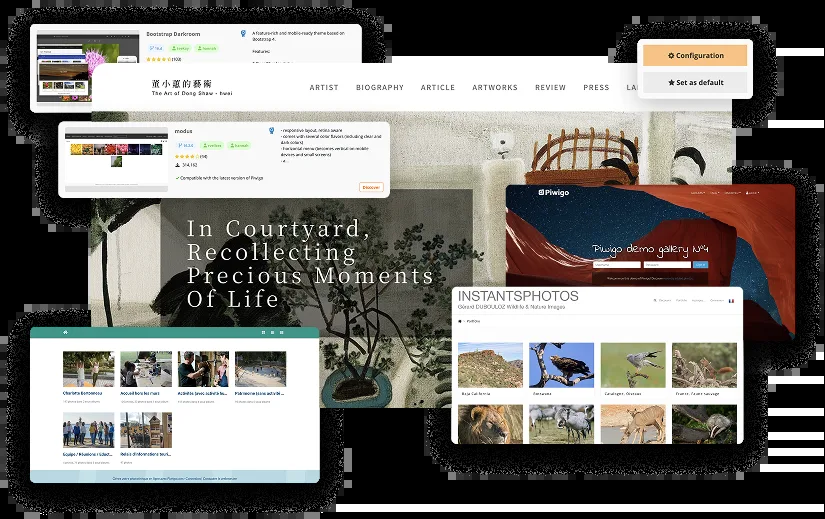
Task: Open the badger photo thumbnail
Action: pos(704,424)
